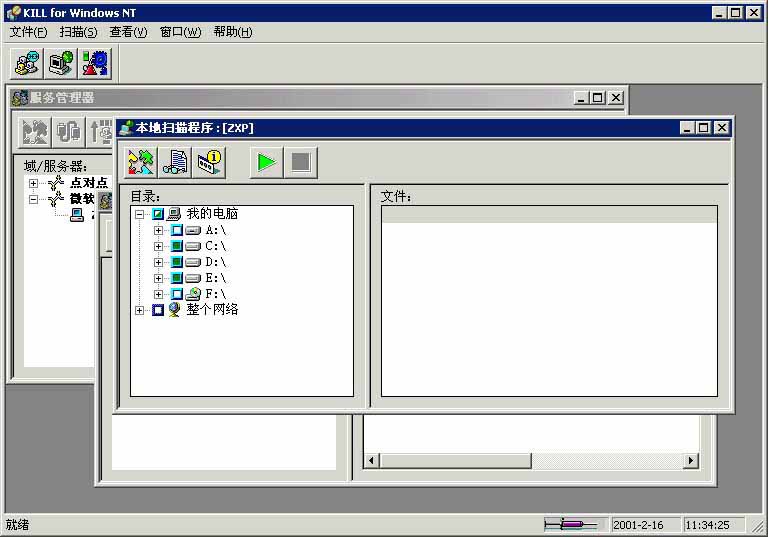The image size is (768, 537).
Task: Open the 扫描(S) menu
Action: pyautogui.click(x=78, y=32)
